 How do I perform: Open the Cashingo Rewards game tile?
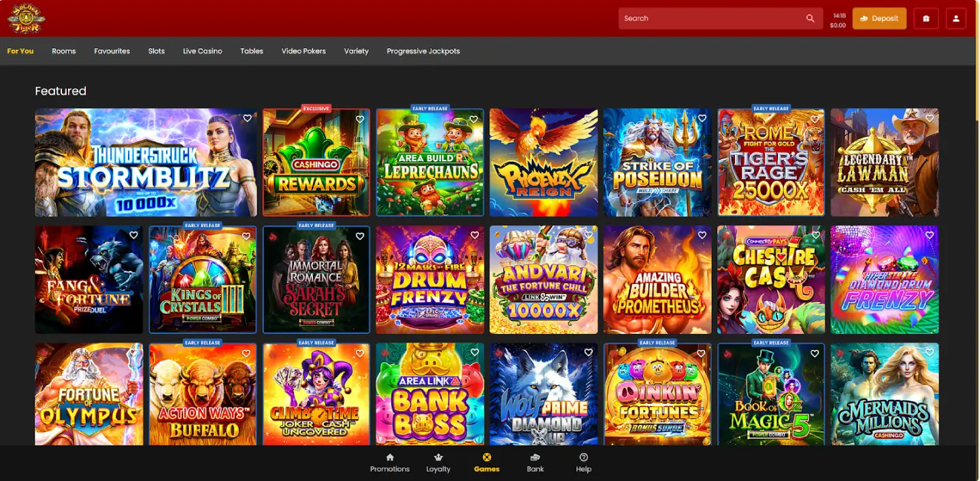click(x=316, y=163)
